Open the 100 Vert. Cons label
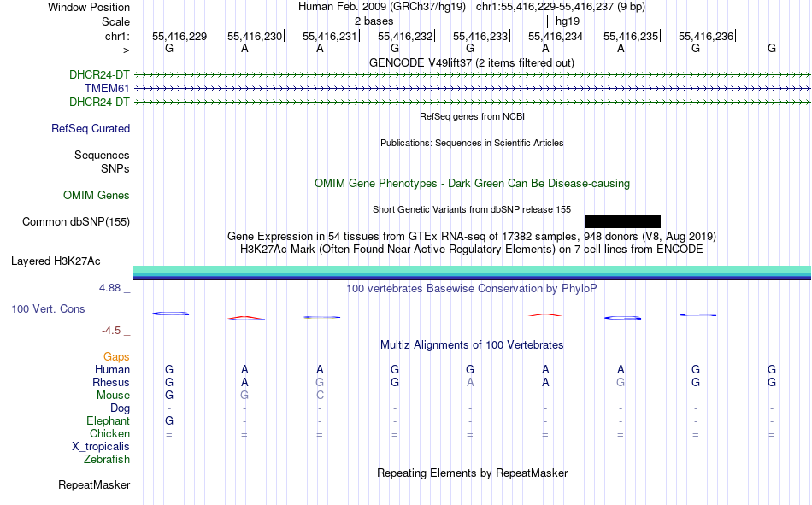812x505 pixels. (x=48, y=308)
